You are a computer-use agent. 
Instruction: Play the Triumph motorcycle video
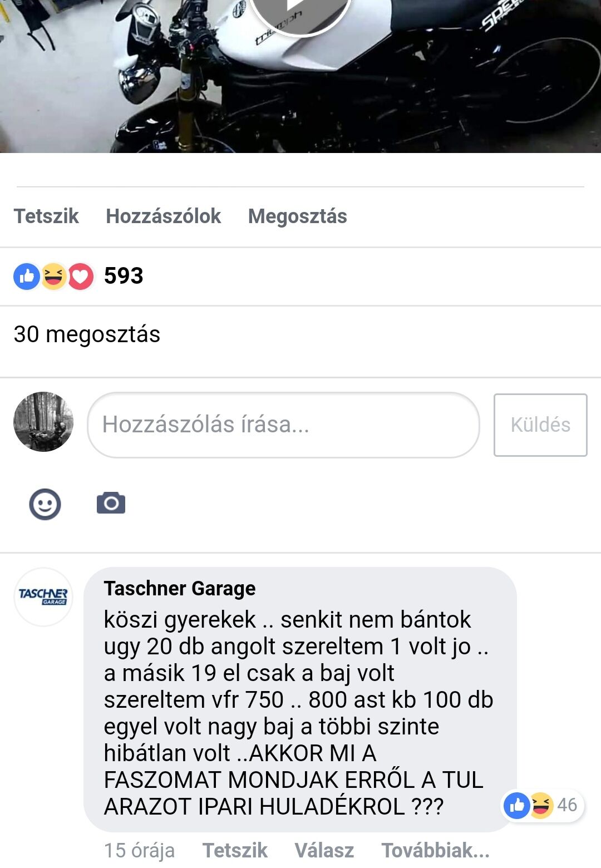(300, 11)
